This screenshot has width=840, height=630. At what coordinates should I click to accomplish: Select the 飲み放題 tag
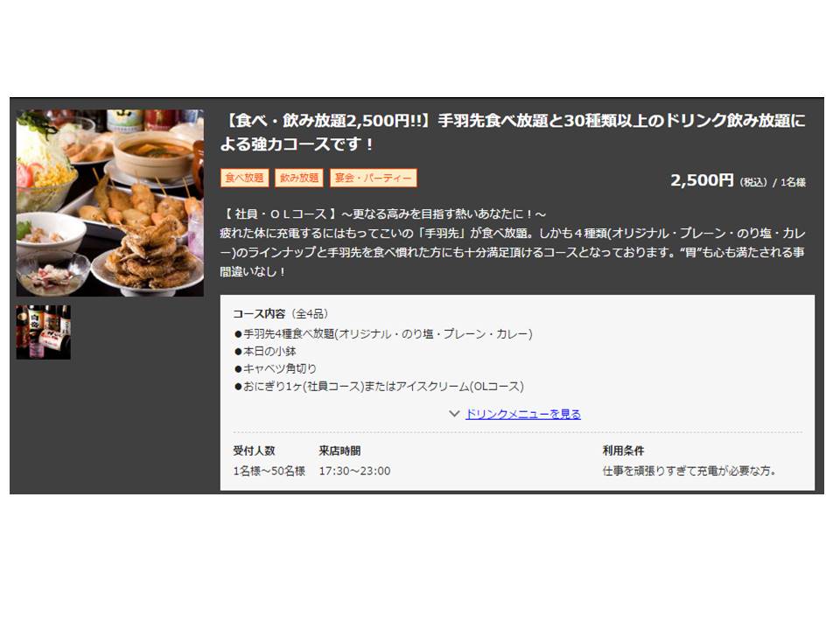point(299,178)
